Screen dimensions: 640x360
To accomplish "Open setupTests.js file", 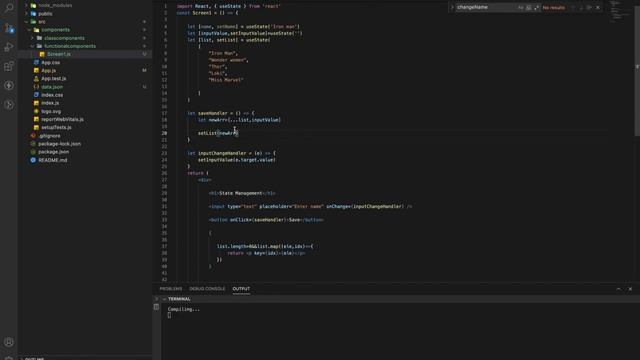I will 56,128.
